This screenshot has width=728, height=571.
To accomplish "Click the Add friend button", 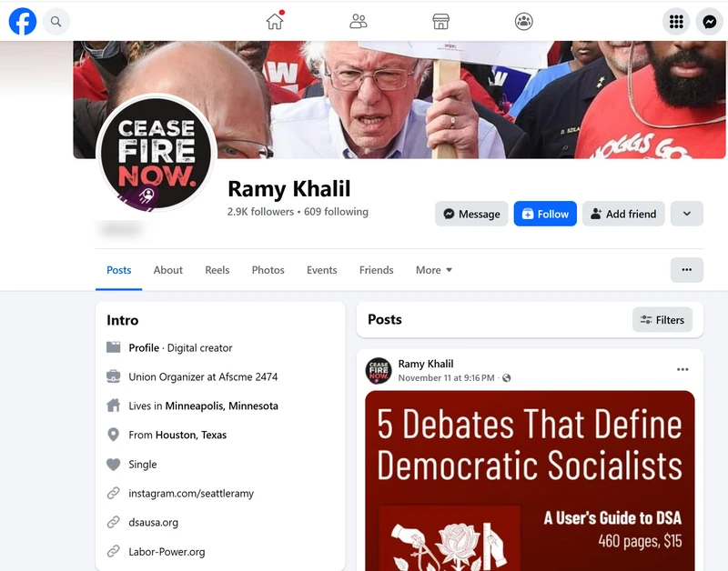I will click(x=623, y=214).
